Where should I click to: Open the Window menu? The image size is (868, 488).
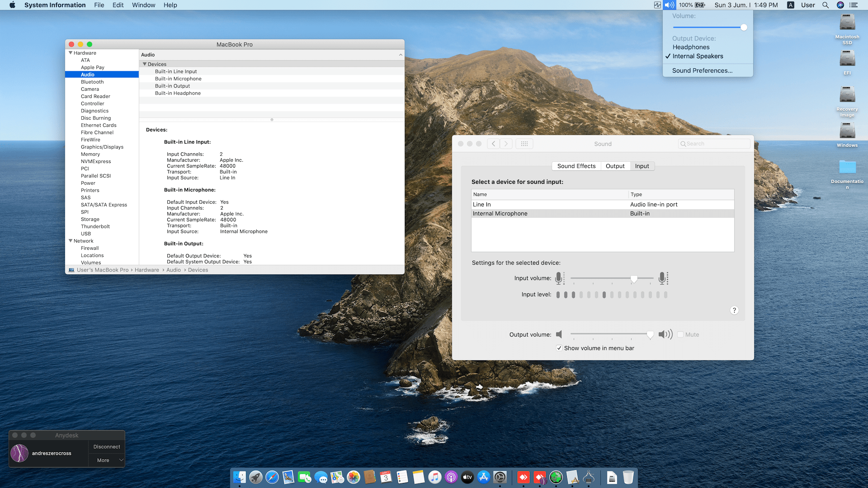[x=143, y=5]
